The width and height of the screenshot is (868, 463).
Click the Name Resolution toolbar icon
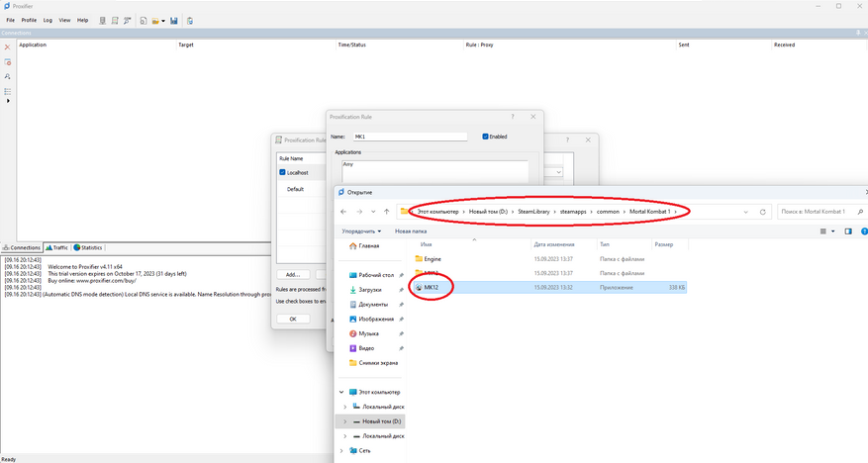(x=128, y=21)
